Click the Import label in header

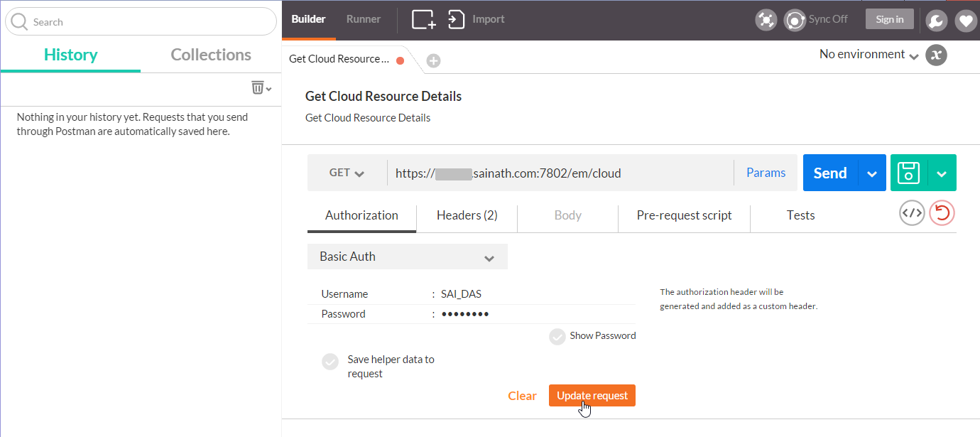click(x=489, y=19)
